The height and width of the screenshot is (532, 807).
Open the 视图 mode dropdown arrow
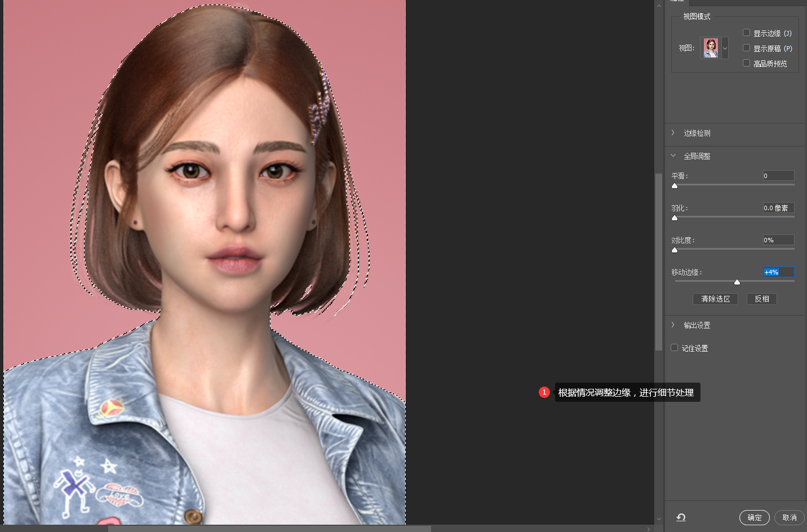click(x=725, y=48)
